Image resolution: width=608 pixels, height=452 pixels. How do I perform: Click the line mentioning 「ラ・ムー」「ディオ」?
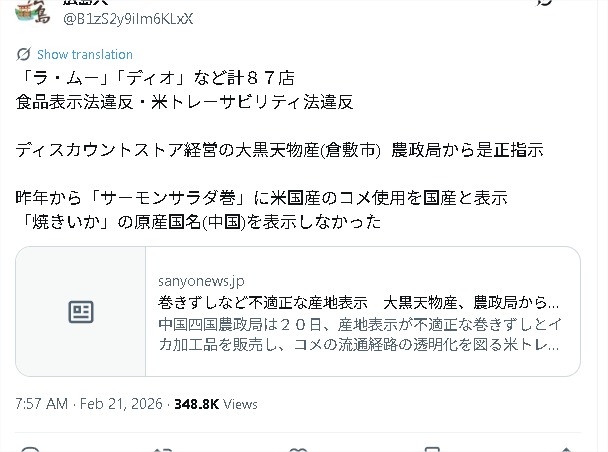click(156, 78)
